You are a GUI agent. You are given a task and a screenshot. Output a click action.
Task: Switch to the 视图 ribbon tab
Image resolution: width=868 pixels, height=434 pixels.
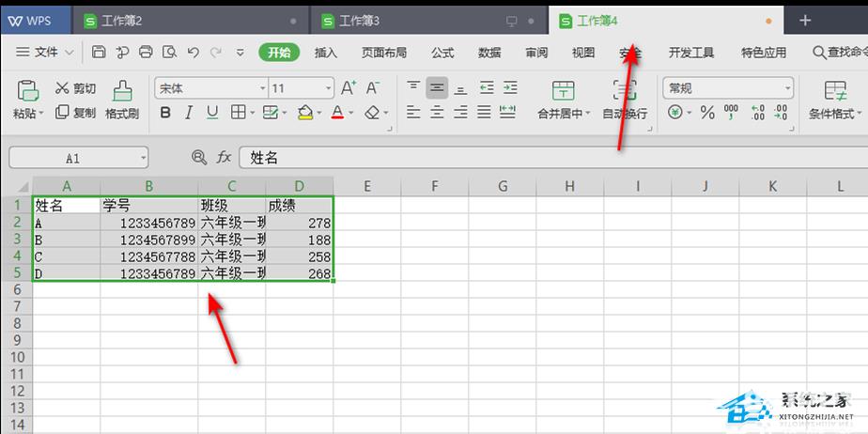click(x=583, y=53)
